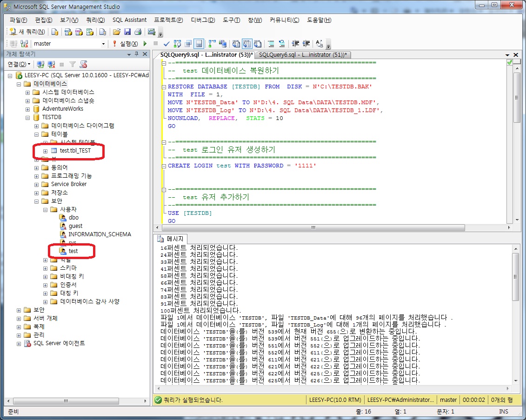Increase indent of the selected code
Image resolution: width=526 pixels, height=420 pixels.
(x=306, y=44)
